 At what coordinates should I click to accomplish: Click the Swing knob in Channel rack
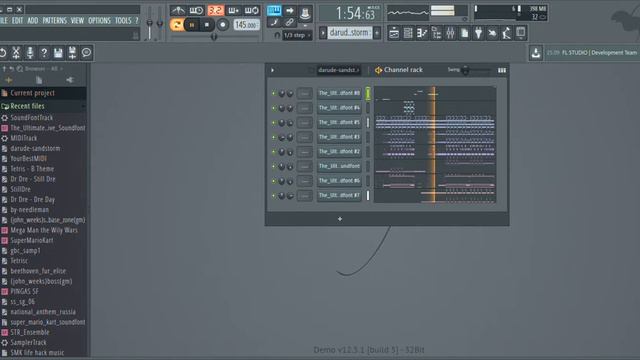pyautogui.click(x=465, y=70)
